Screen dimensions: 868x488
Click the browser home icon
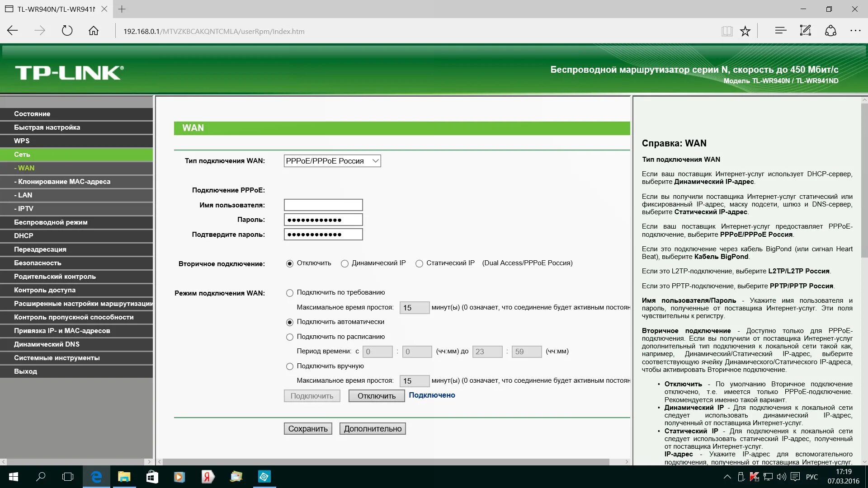[x=94, y=31]
